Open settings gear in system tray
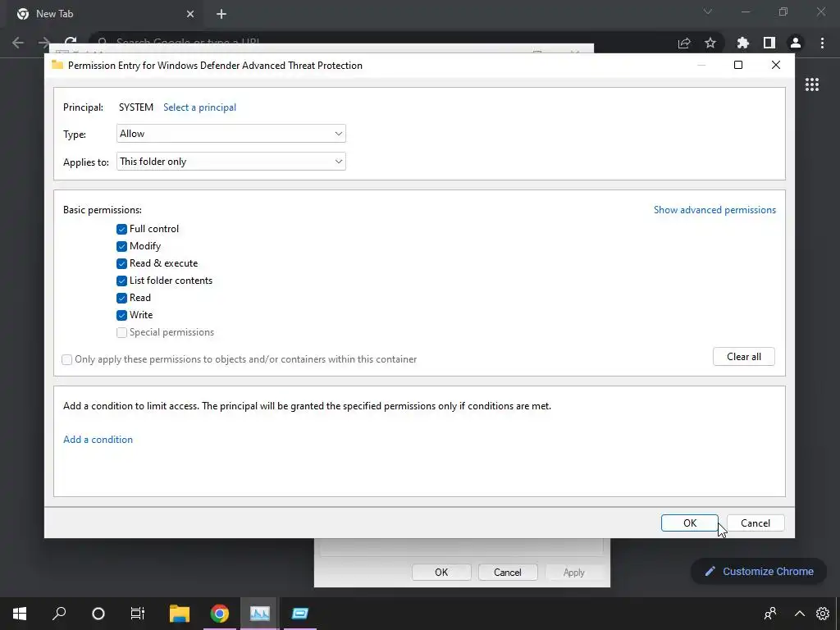 (x=823, y=614)
